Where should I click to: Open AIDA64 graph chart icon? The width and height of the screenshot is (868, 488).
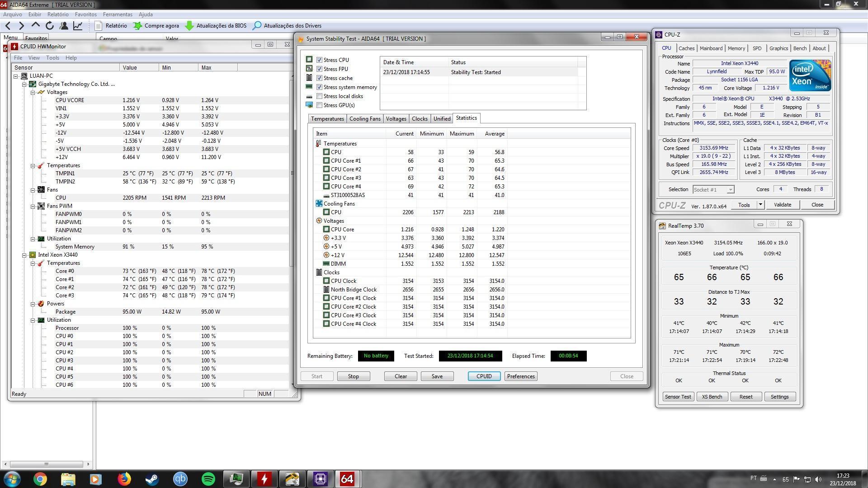click(78, 26)
